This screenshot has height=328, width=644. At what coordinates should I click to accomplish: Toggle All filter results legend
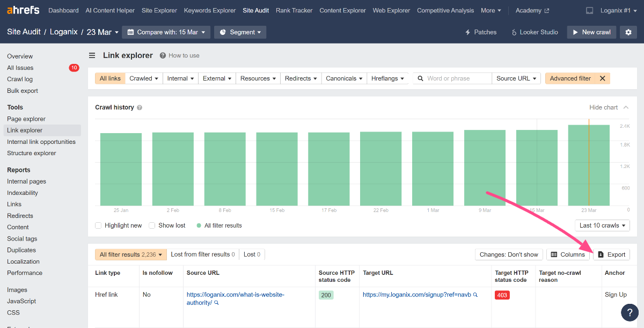(219, 225)
